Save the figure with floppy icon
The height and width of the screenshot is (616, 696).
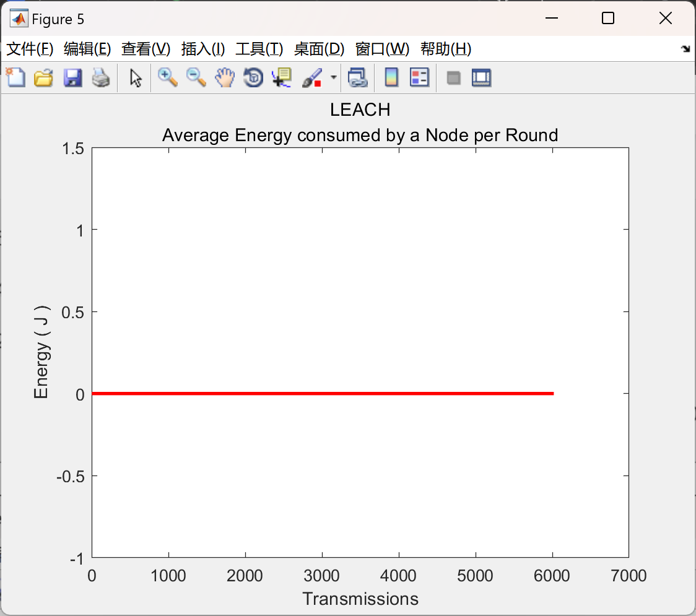[x=72, y=77]
